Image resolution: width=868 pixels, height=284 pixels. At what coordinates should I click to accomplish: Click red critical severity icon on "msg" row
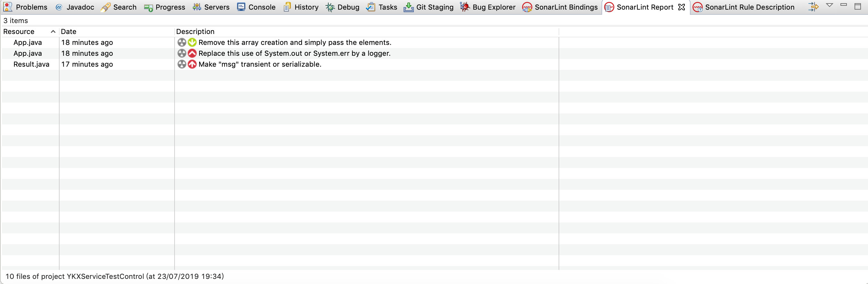coord(192,64)
